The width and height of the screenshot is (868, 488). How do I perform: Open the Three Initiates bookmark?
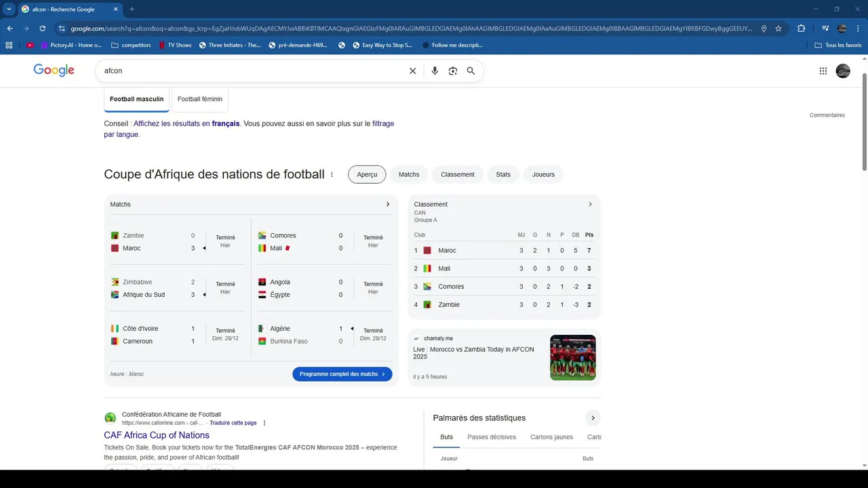pos(230,45)
